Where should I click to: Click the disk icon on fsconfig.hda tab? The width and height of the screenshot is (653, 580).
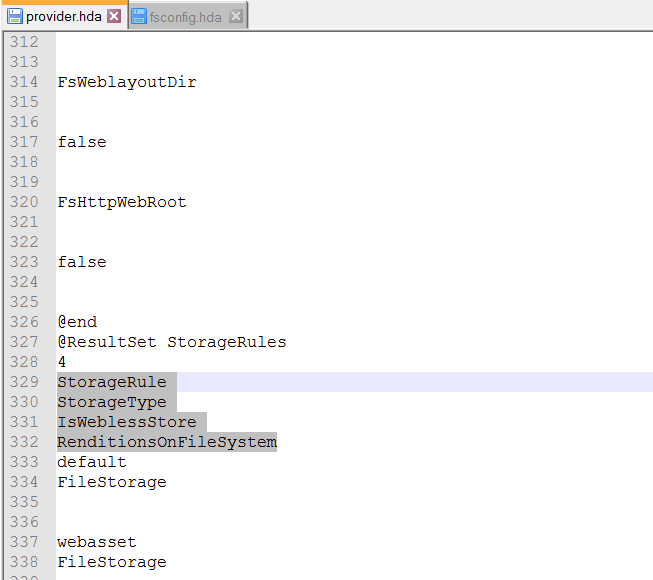click(x=139, y=17)
